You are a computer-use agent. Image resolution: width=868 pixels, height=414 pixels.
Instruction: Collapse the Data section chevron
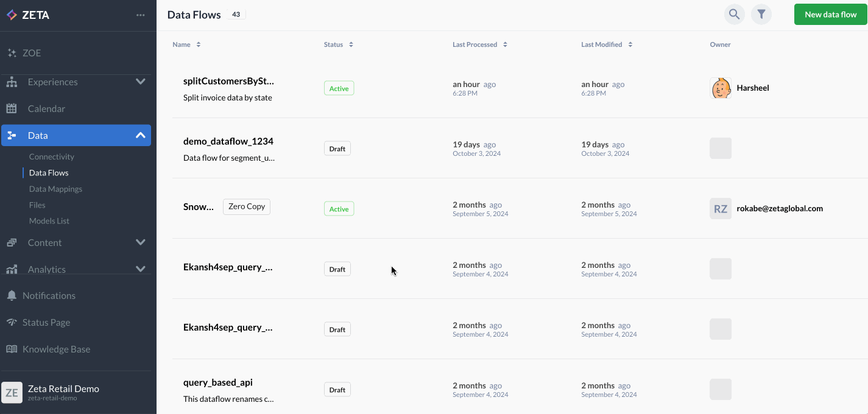pos(140,135)
